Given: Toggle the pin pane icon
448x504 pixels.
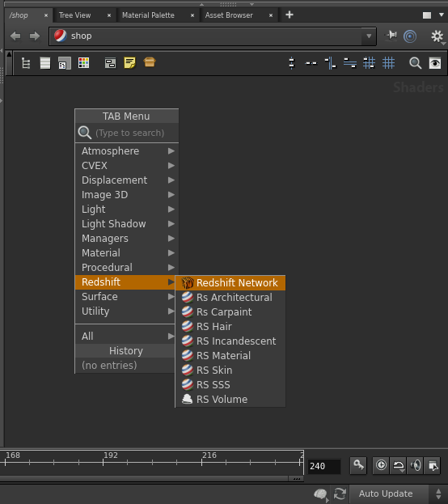Looking at the screenshot, I should (x=391, y=36).
